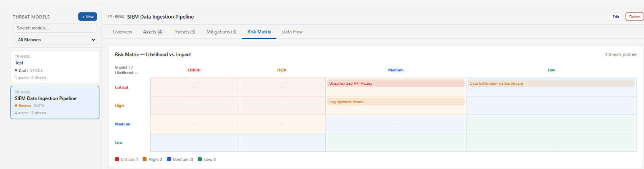Image resolution: width=644 pixels, height=169 pixels.
Task: Open the Unauthorized API Access threat chip
Action: pos(396,83)
